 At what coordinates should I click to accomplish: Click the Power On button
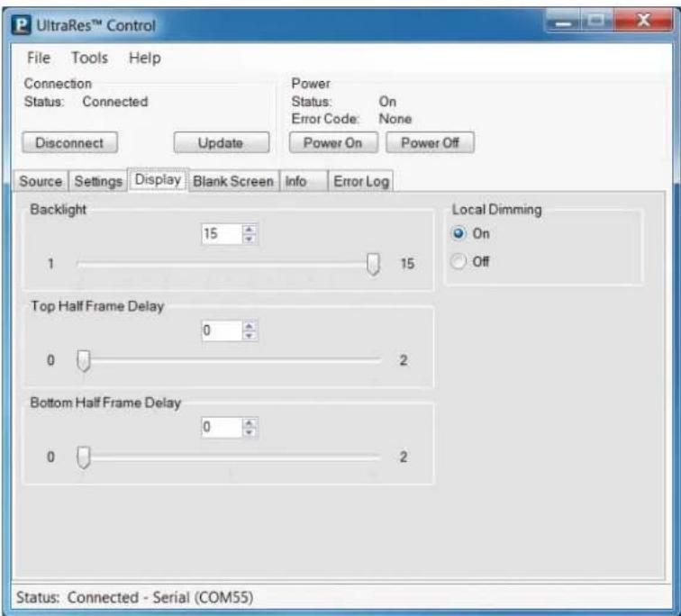coord(333,142)
